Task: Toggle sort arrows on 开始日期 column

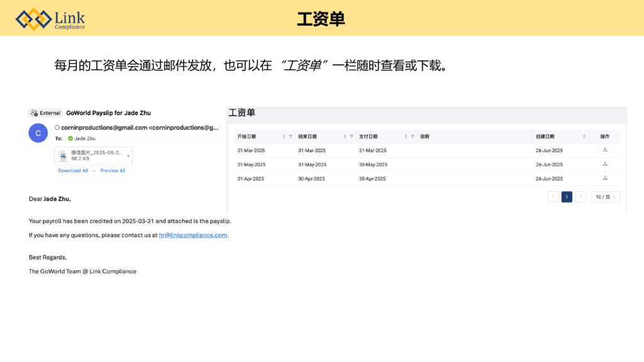Action: coord(284,136)
